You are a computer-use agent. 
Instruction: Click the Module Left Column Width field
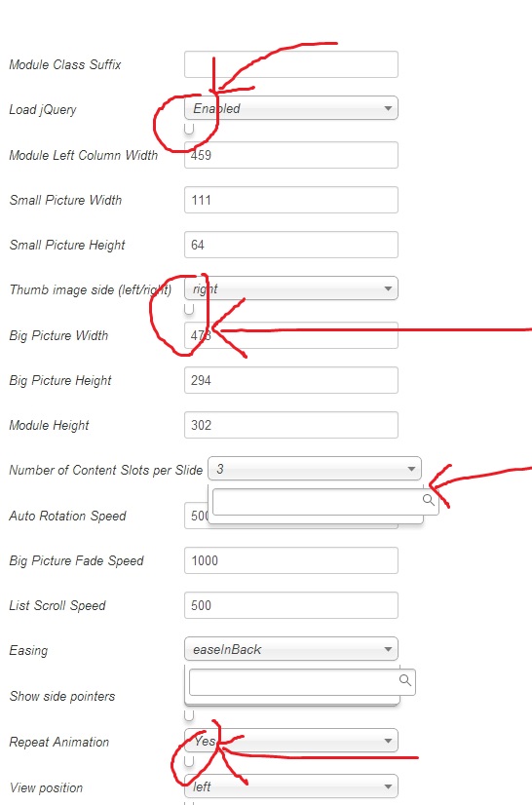pyautogui.click(x=291, y=155)
